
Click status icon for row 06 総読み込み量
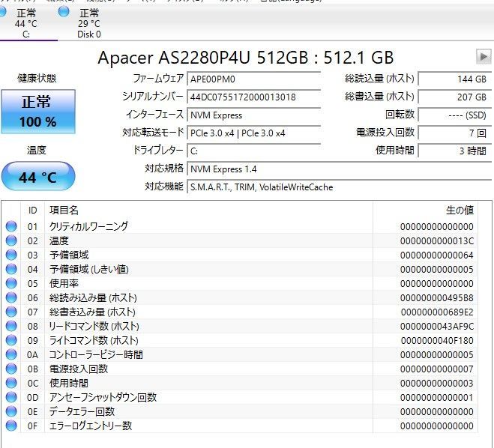pyautogui.click(x=11, y=297)
